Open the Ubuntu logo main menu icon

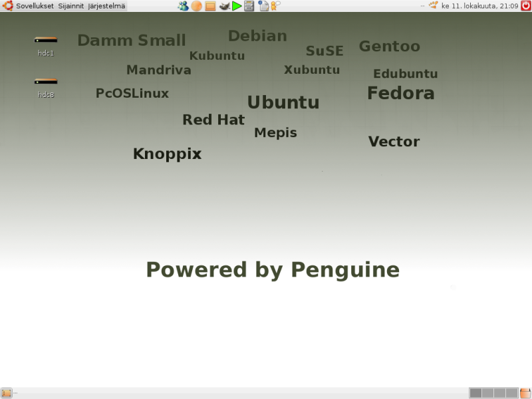pos(7,6)
